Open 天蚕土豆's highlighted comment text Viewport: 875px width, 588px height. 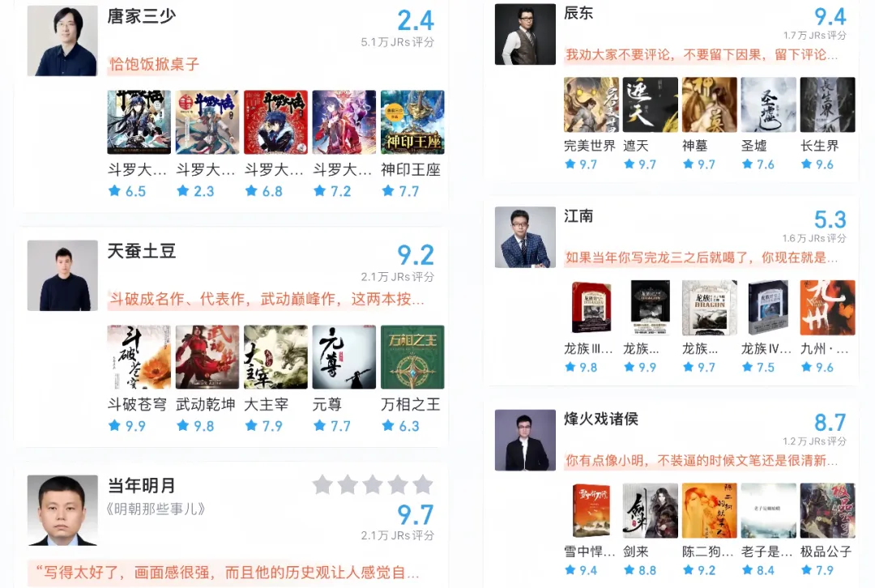coord(267,299)
